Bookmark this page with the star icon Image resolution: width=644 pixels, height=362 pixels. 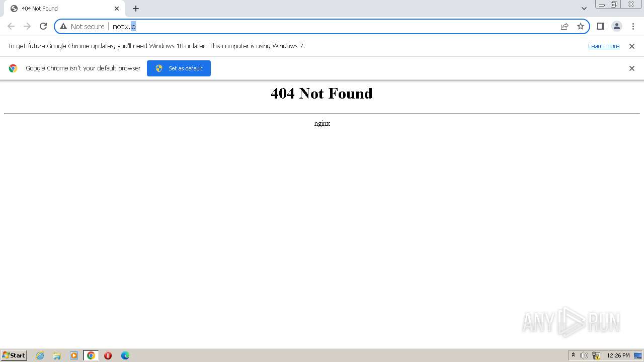581,26
